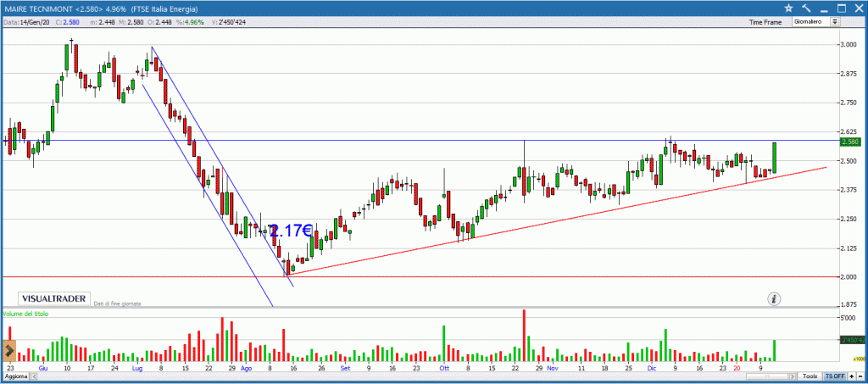
Task: Click the V: 2'450'424 volume readout
Action: point(231,22)
